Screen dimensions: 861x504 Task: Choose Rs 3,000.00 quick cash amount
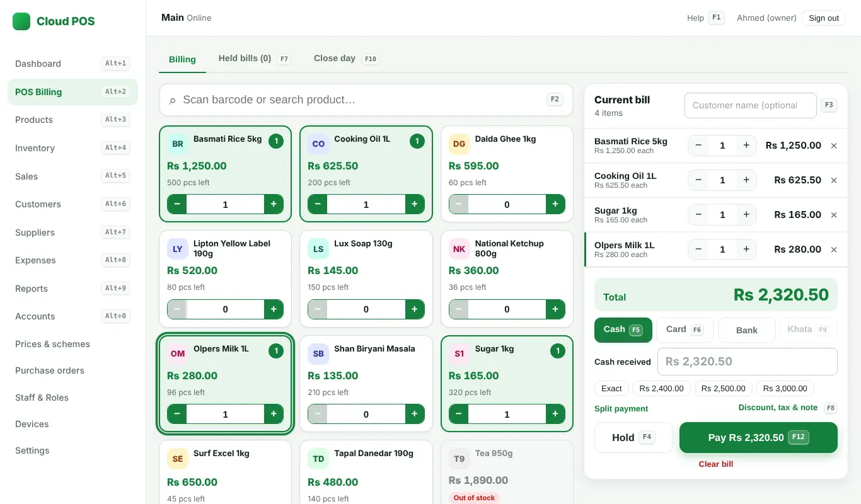tap(785, 389)
